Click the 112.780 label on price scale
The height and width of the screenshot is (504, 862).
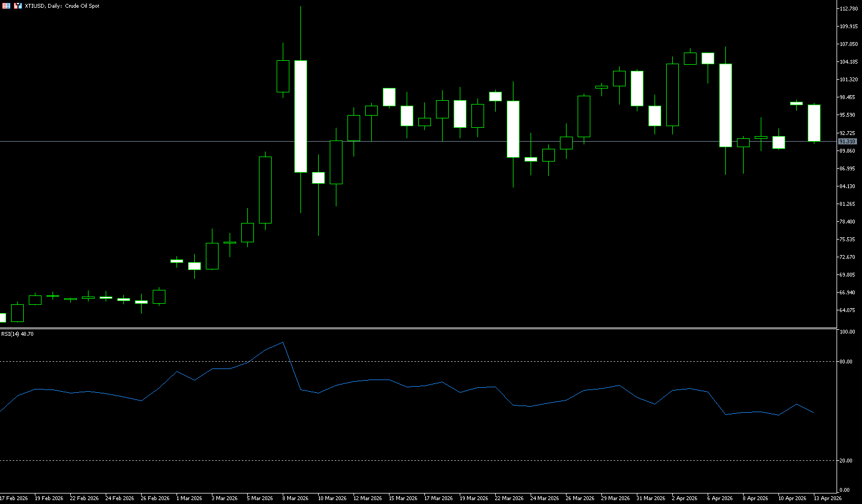tap(848, 9)
